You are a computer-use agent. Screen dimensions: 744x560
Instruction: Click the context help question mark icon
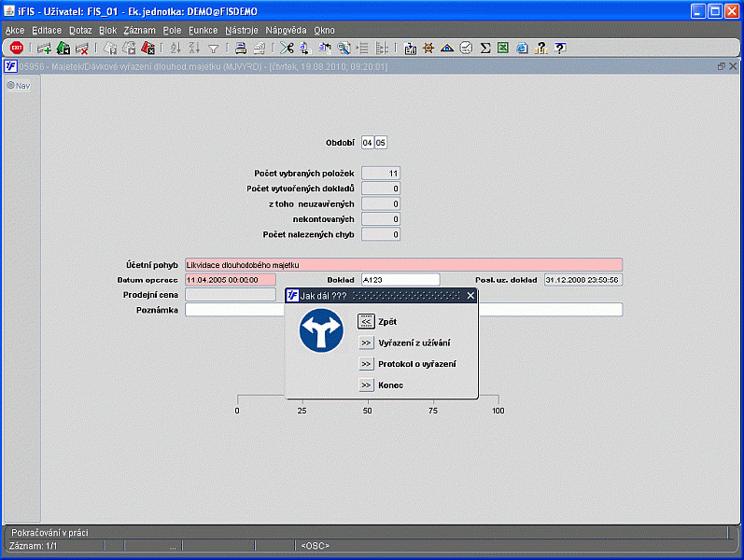pyautogui.click(x=560, y=48)
